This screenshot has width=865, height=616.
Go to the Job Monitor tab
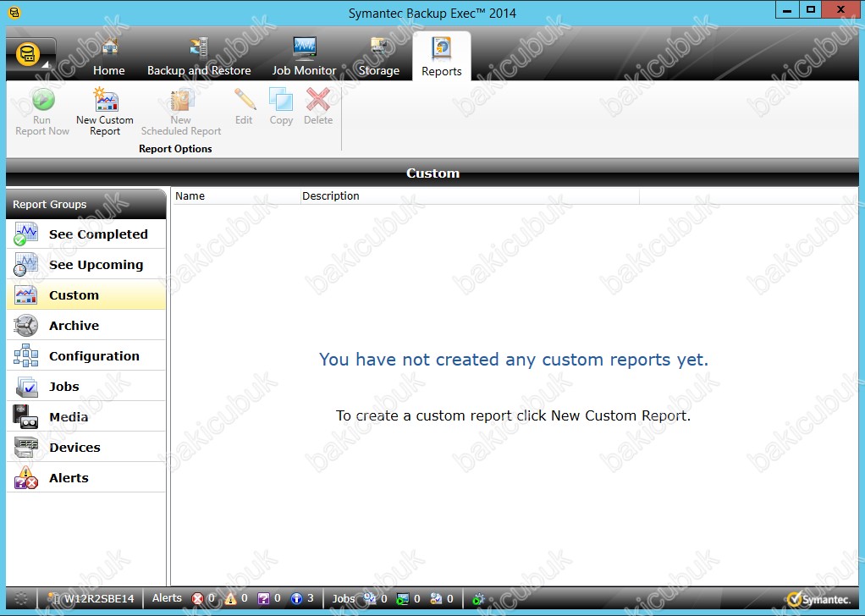tap(304, 58)
